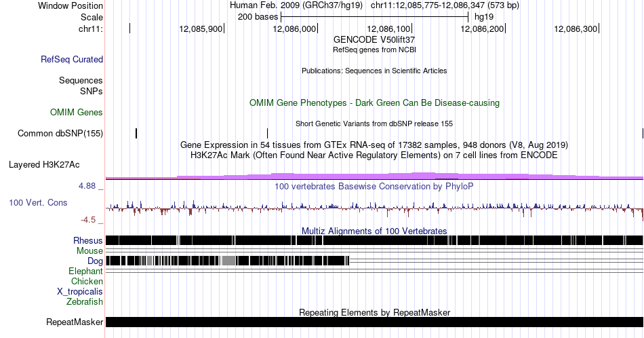Screen dimensions: 644x338
Task: Click the Common dbSNP(155) label
Action: pos(60,133)
